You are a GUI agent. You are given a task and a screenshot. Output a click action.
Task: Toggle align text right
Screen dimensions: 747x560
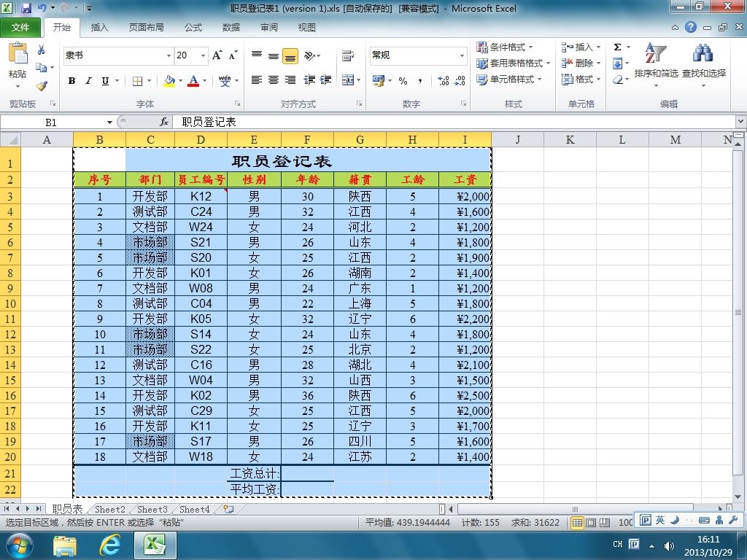pyautogui.click(x=290, y=80)
